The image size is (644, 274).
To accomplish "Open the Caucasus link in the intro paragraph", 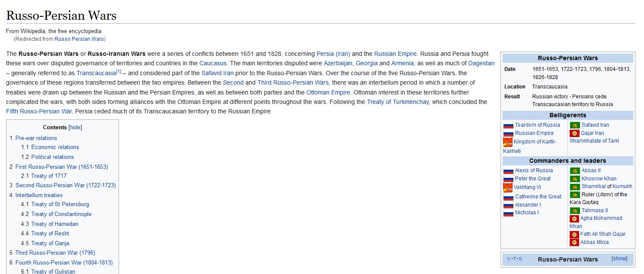I will pyautogui.click(x=213, y=64).
